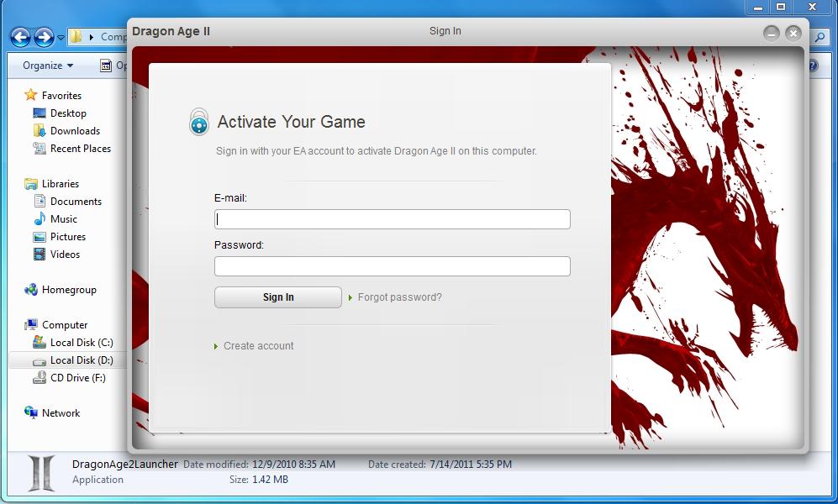Click the date created value 7/14/2011 5:35 PM

click(x=471, y=465)
